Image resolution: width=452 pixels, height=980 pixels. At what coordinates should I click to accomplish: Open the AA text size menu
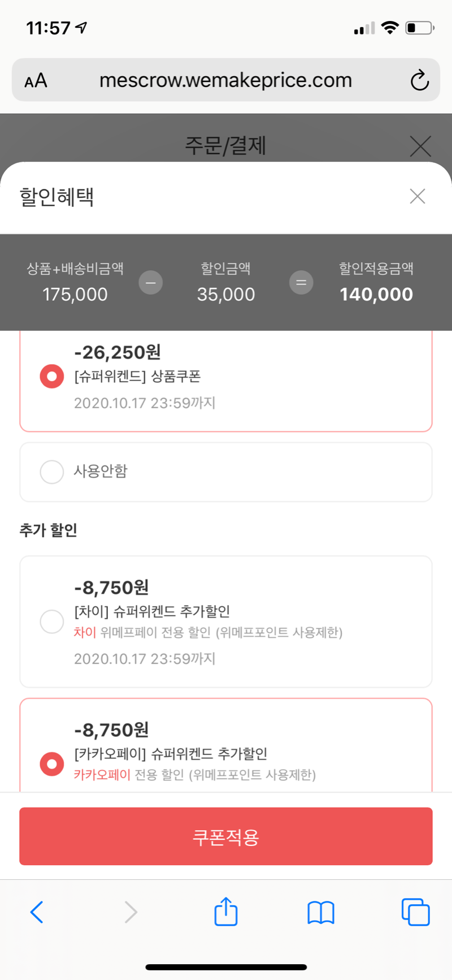tap(36, 81)
